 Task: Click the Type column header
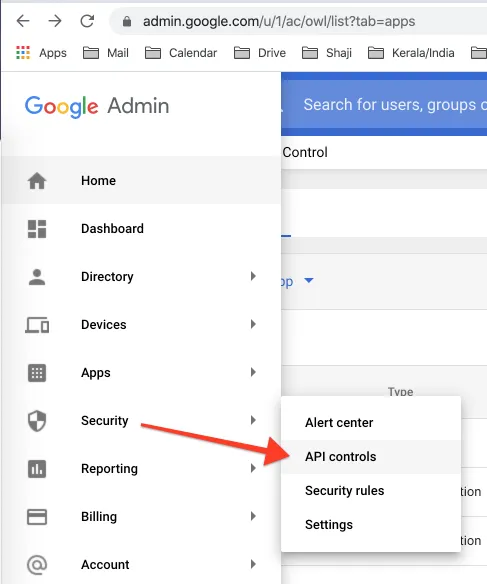pyautogui.click(x=400, y=392)
